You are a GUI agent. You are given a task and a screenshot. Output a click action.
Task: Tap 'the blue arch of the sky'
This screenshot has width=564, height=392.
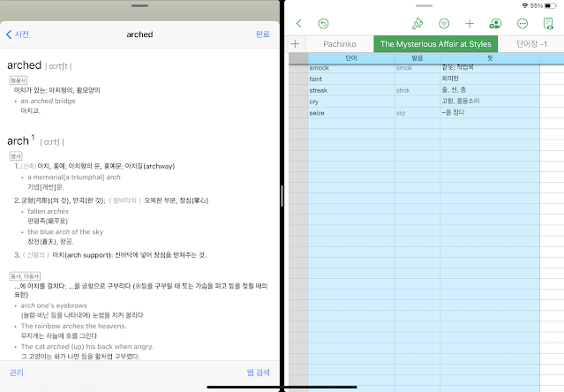pyautogui.click(x=65, y=232)
